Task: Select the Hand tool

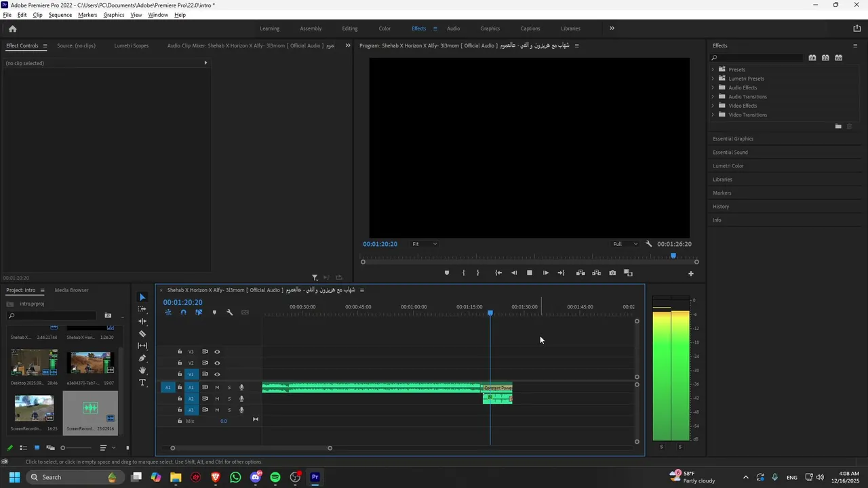Action: click(x=142, y=370)
